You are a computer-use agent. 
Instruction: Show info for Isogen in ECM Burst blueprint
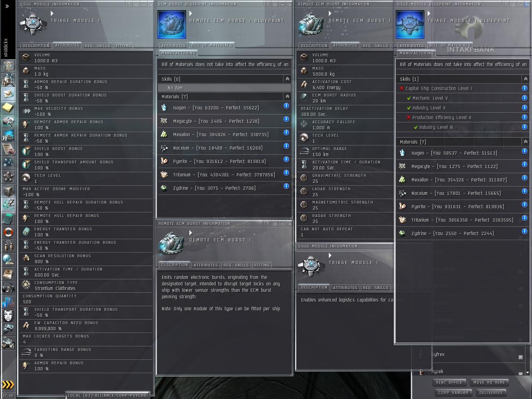point(286,106)
